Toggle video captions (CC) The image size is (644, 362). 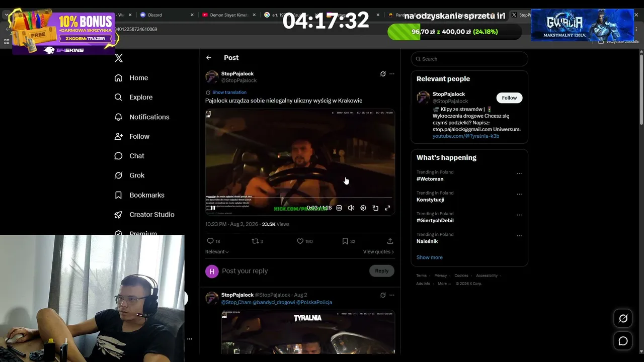[x=339, y=208]
